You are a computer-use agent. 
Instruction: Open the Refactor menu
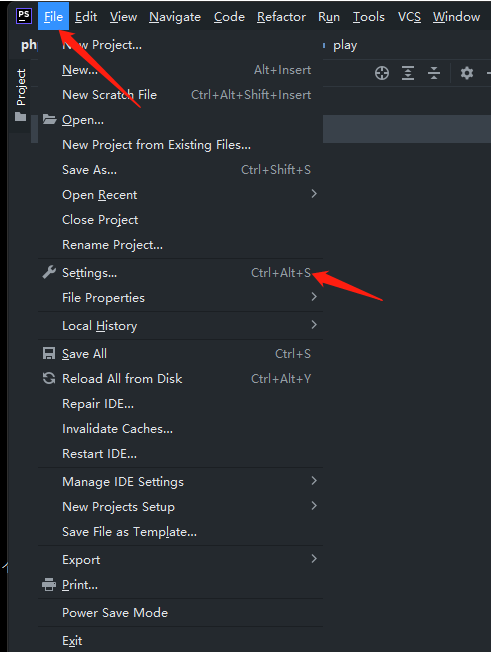(x=281, y=17)
